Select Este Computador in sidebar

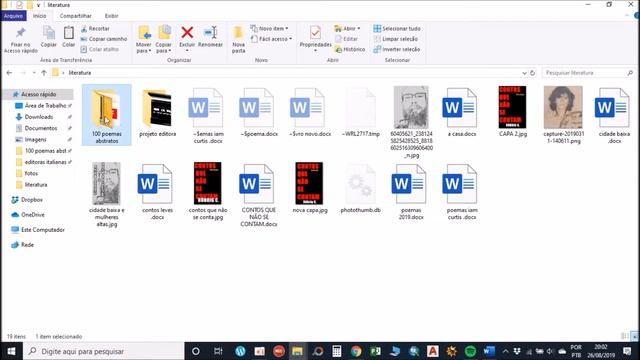42,230
